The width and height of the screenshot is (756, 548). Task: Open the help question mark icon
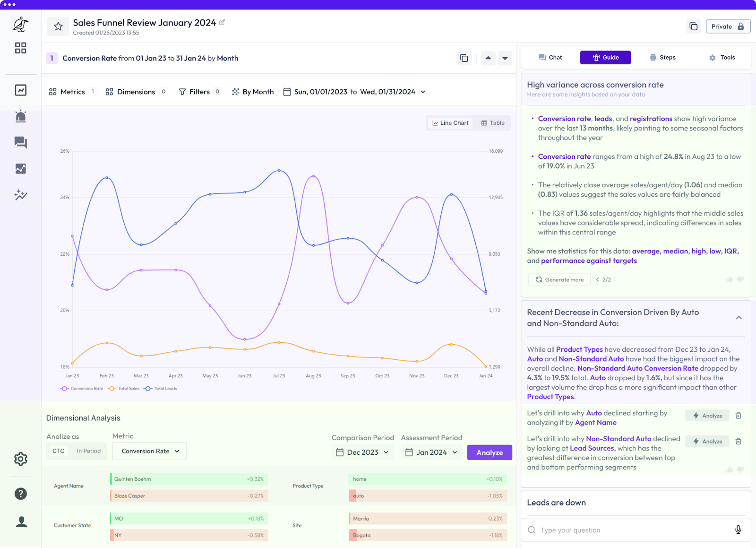click(x=21, y=494)
